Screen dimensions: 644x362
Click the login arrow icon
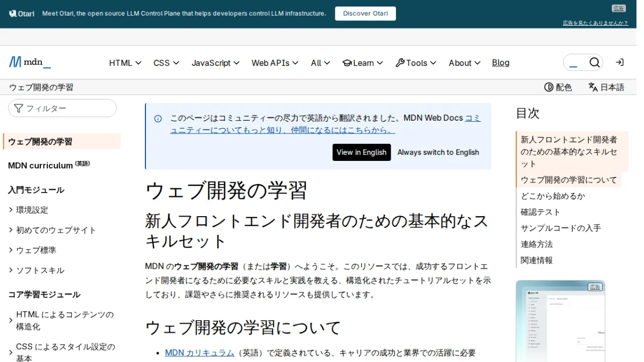pyautogui.click(x=619, y=63)
